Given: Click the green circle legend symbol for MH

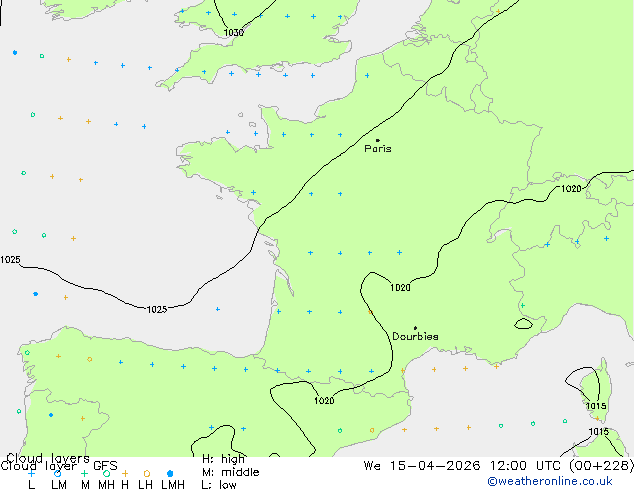Looking at the screenshot, I should (106, 473).
